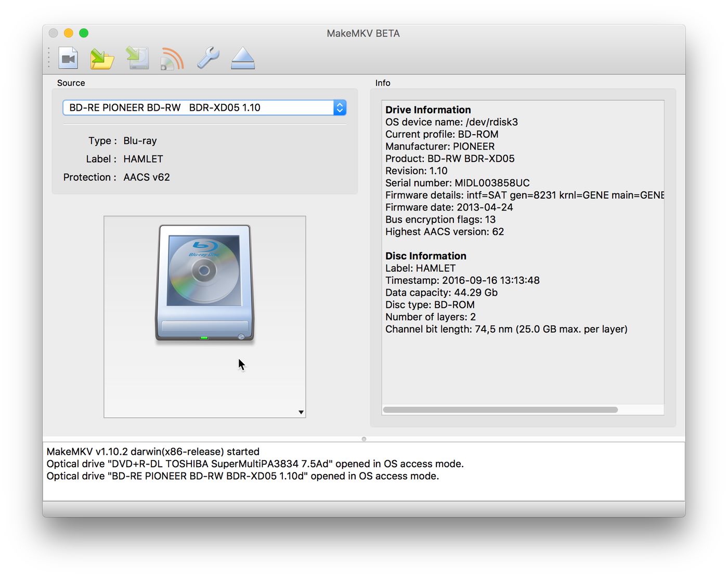Minimize the MakeMKV window
This screenshot has height=578, width=728.
(68, 33)
